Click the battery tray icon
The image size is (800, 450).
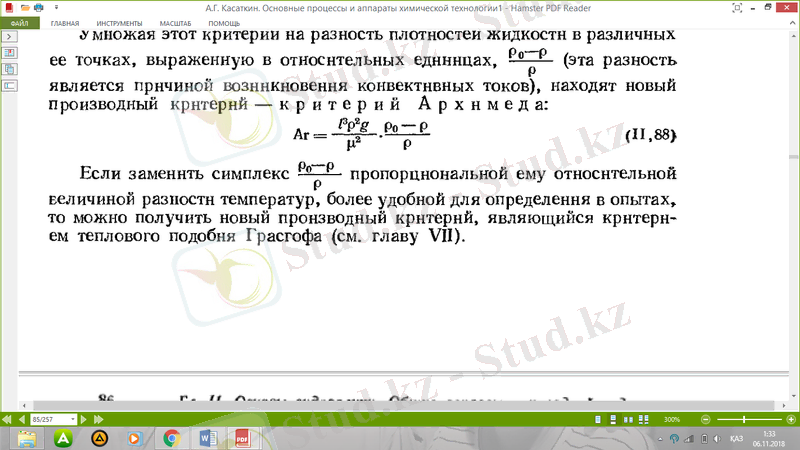704,439
